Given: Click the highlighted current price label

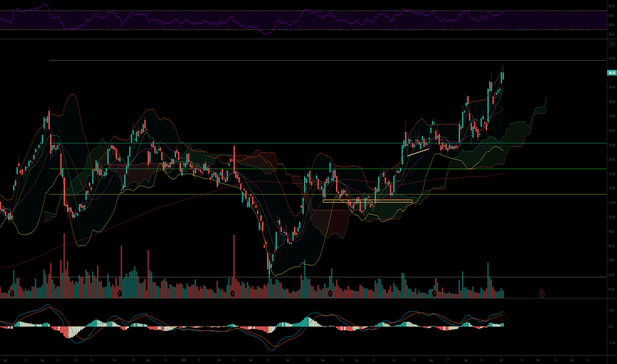Looking at the screenshot, I should pos(612,73).
